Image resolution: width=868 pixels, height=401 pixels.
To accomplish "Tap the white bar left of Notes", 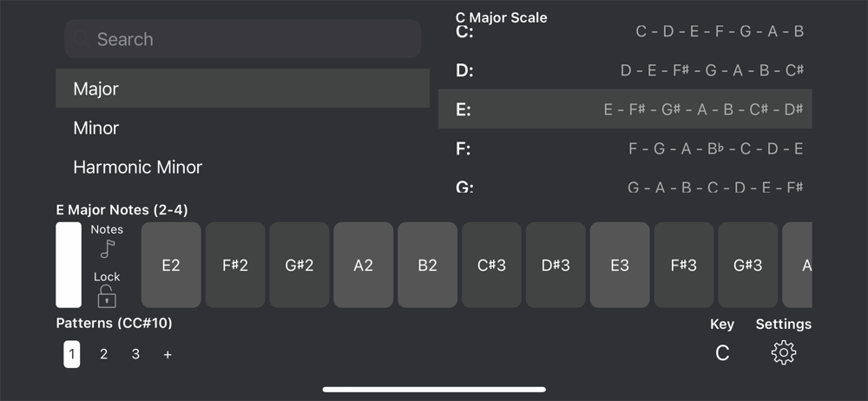I will (69, 265).
